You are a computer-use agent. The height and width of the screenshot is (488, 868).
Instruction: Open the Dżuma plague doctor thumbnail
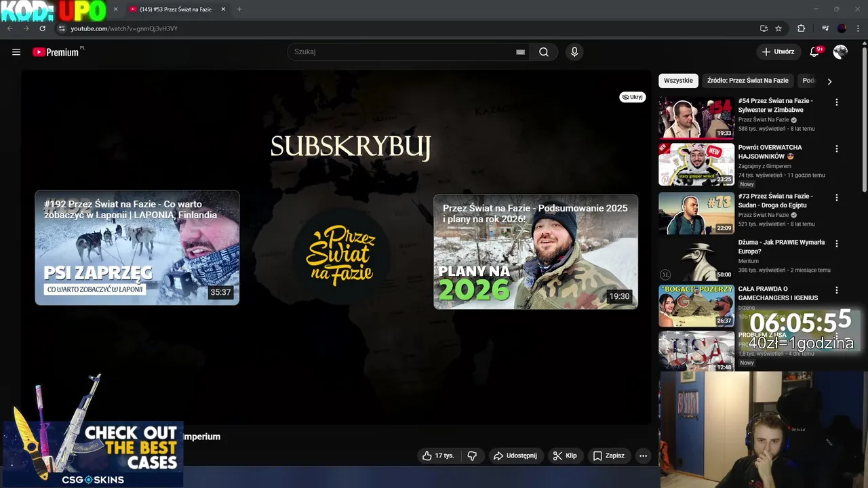click(696, 260)
